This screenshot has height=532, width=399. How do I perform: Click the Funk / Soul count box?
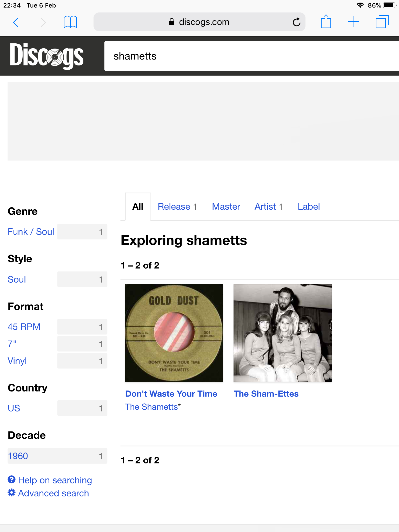tap(82, 231)
